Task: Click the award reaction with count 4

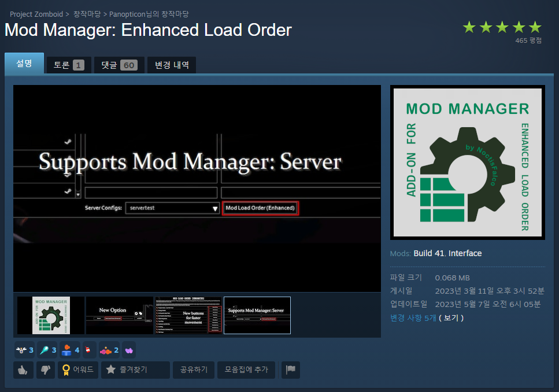Action: coord(70,350)
